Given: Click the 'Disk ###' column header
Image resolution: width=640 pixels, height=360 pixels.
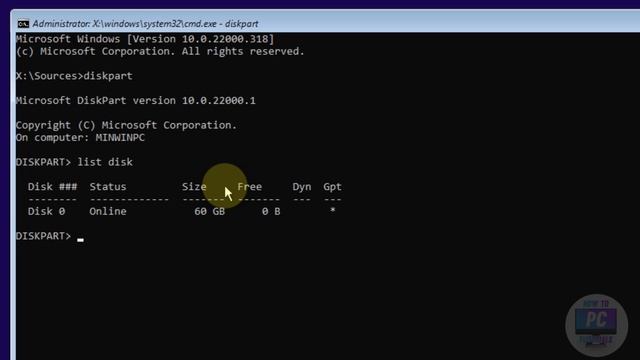Looking at the screenshot, I should coord(52,187).
